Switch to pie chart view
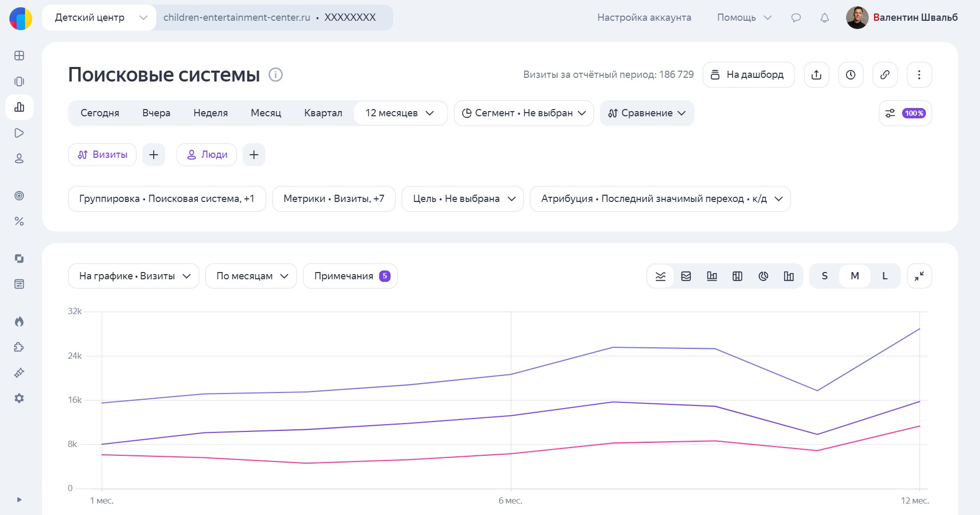This screenshot has width=980, height=515. click(763, 276)
